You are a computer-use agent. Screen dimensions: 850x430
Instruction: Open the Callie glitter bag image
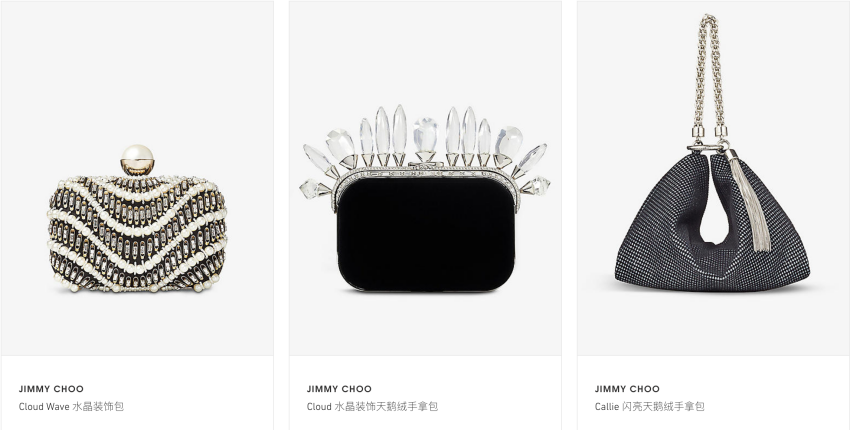click(713, 178)
